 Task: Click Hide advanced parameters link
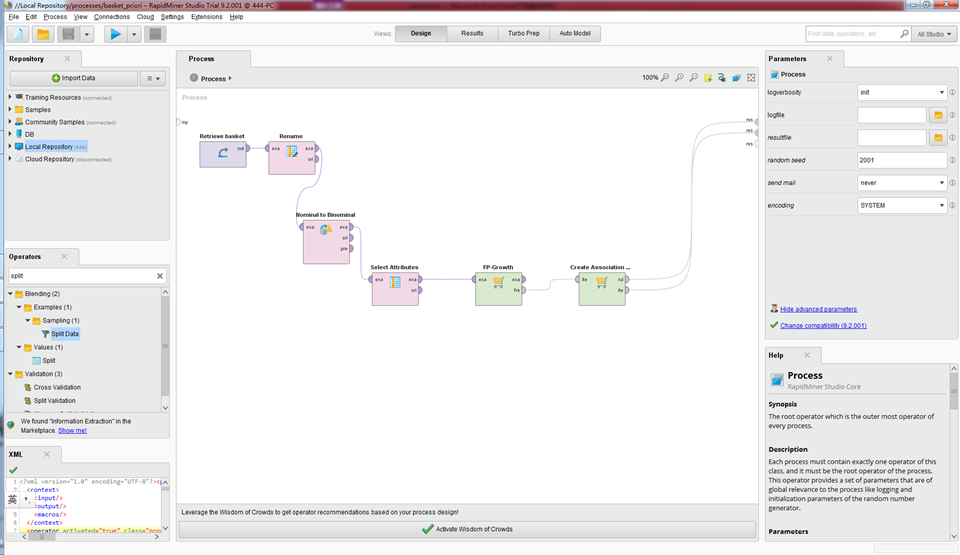tap(818, 309)
